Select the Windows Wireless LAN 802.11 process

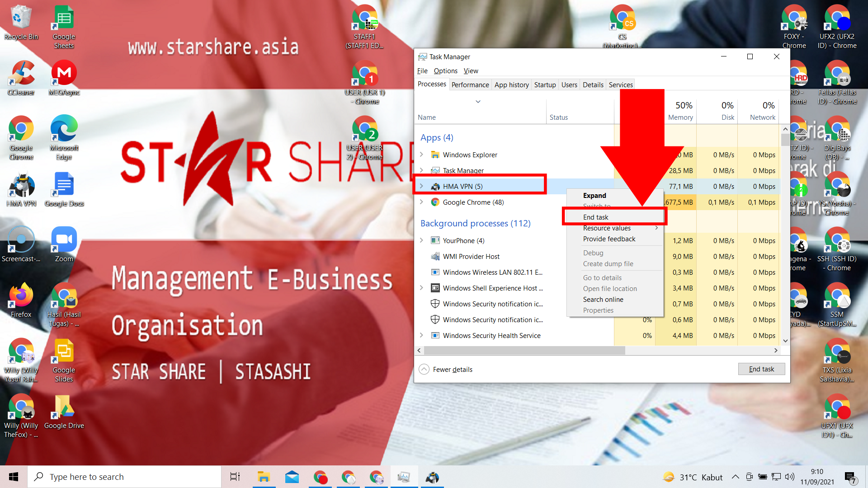coord(492,272)
